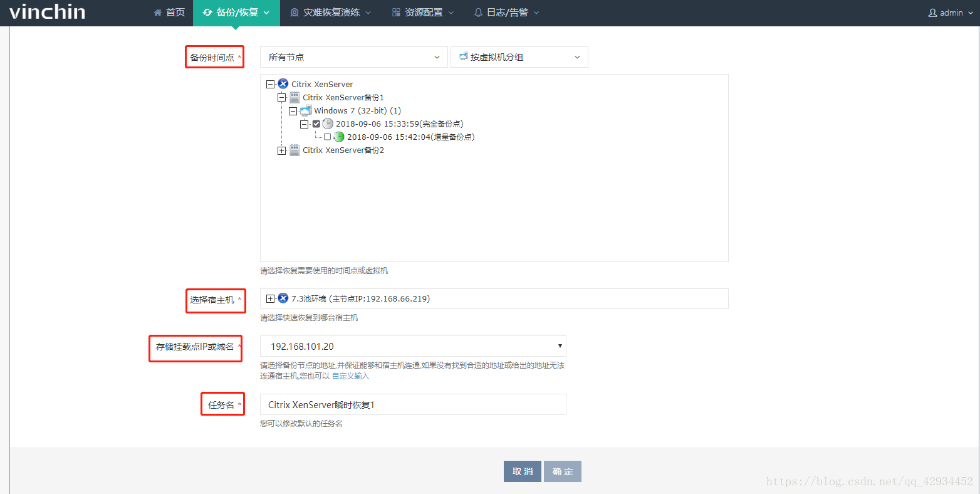
Task: Open the 资源配置 menu
Action: pos(422,12)
